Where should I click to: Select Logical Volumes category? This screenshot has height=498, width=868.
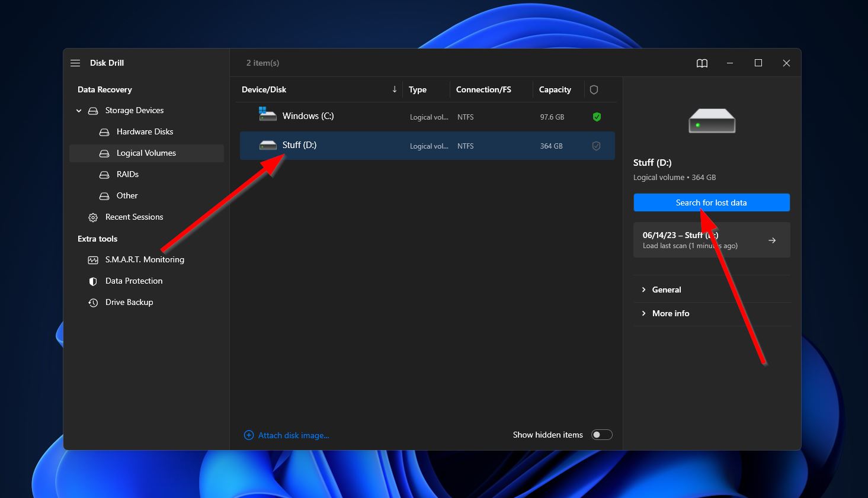146,153
